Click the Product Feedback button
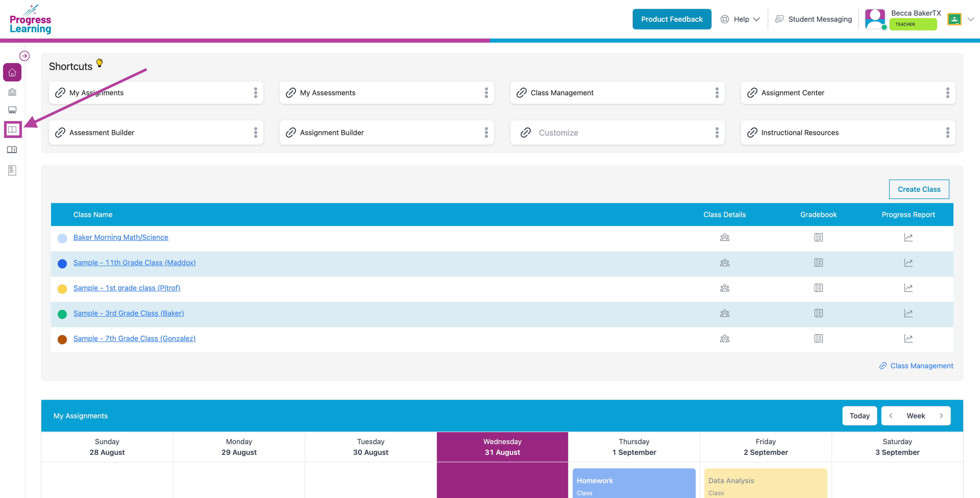The width and height of the screenshot is (980, 498). 672,19
